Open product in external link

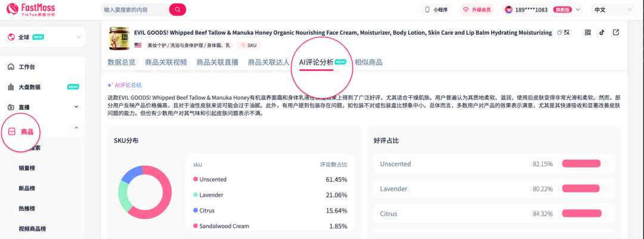tap(615, 32)
